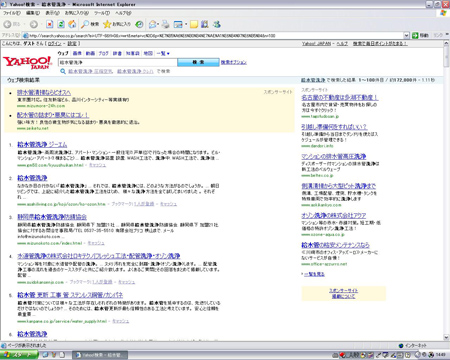The image size is (450, 360).
Task: Click the yellow note toolbar icon
Action: tap(194, 24)
